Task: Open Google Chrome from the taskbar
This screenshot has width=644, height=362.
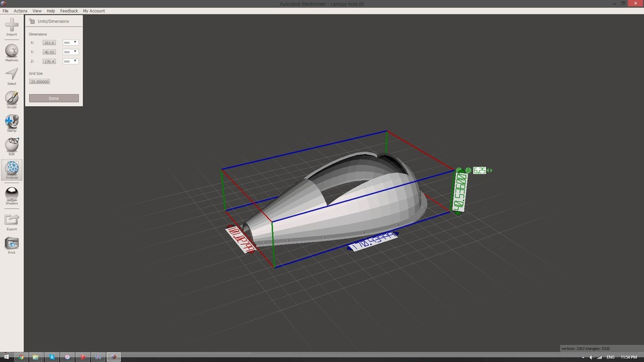Action: pyautogui.click(x=21, y=357)
